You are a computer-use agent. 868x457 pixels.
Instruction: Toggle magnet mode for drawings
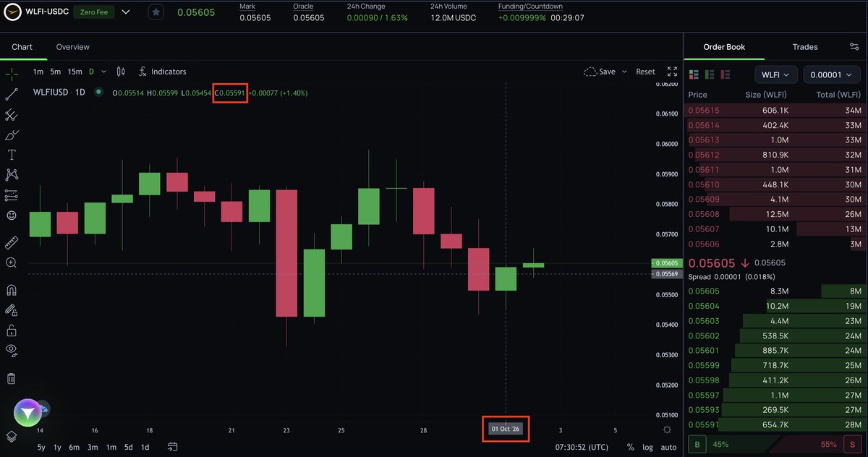[12, 290]
